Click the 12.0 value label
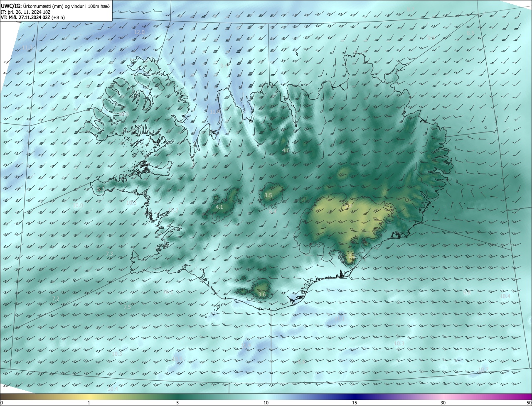Screen dimensions: 532x406 (140, 32)
